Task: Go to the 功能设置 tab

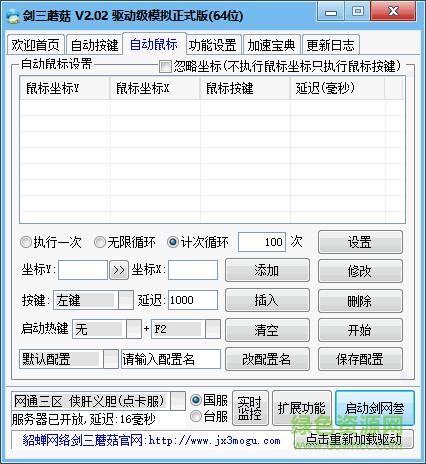Action: (x=213, y=45)
